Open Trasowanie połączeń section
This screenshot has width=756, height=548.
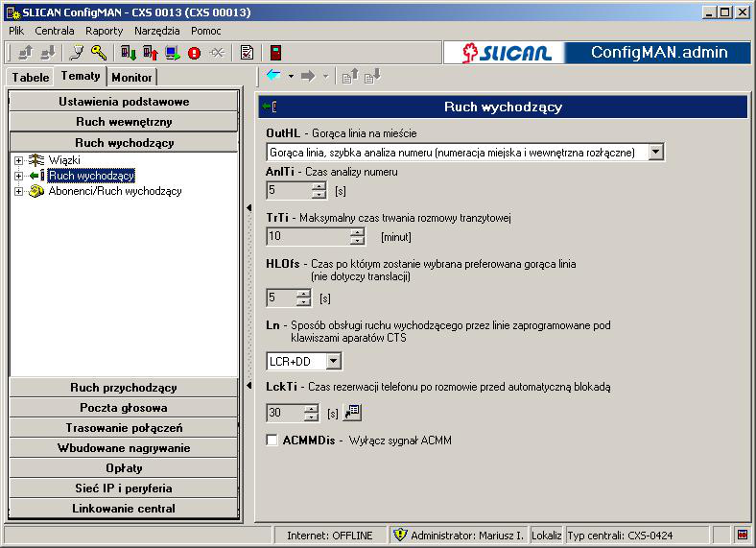point(124,428)
